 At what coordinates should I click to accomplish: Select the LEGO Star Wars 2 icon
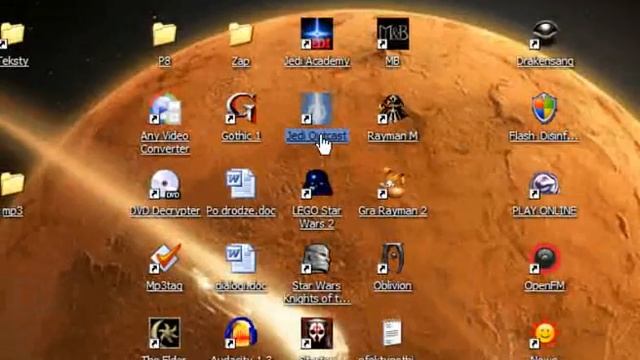click(x=317, y=184)
